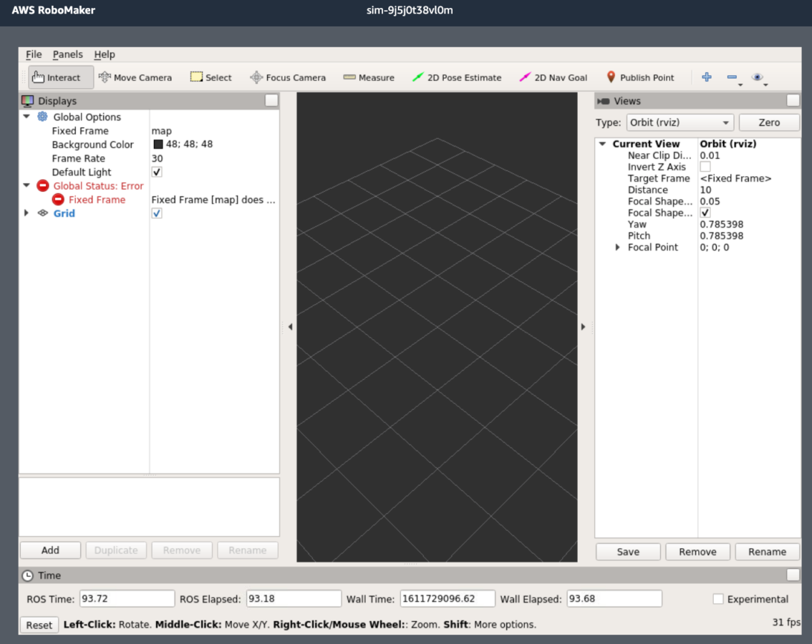Click the Time panel float button

click(793, 575)
